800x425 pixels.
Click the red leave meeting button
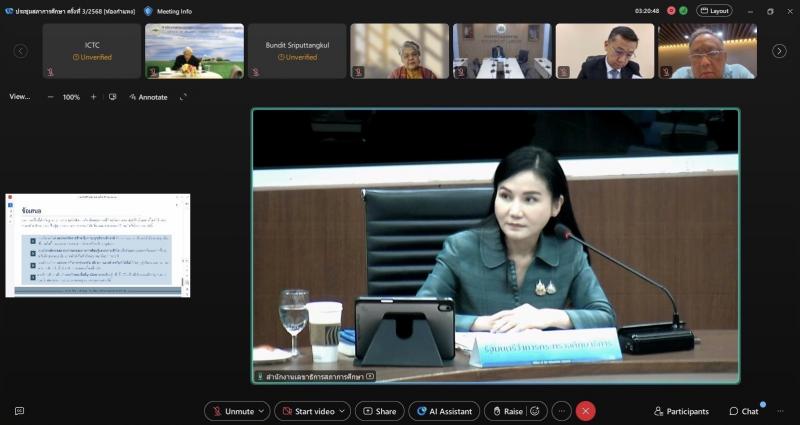pyautogui.click(x=586, y=411)
